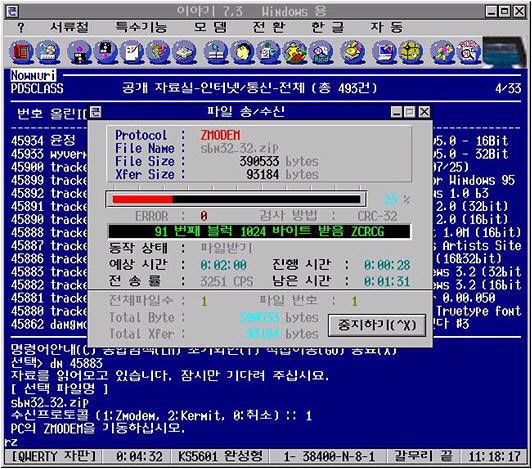Screen dimensions: 532x469
Task: Click the flower bouquet toolbar icon
Action: coord(158,52)
